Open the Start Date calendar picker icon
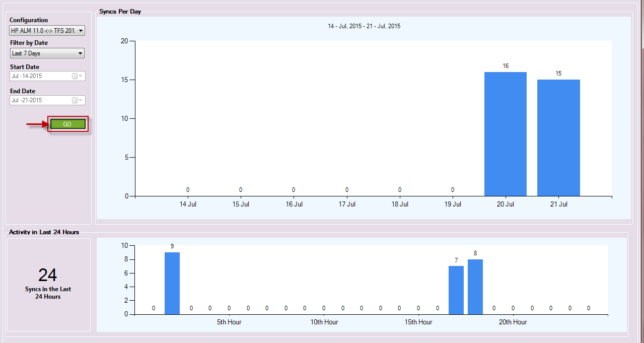 pyautogui.click(x=75, y=76)
